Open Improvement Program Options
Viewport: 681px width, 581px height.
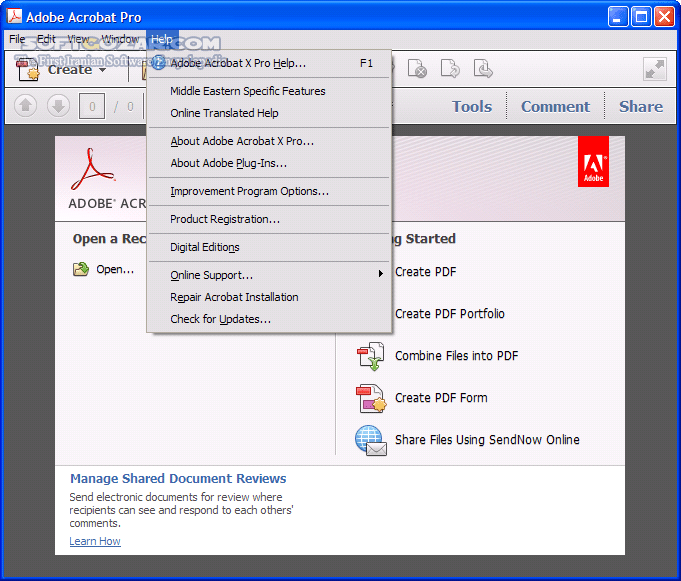[269, 191]
